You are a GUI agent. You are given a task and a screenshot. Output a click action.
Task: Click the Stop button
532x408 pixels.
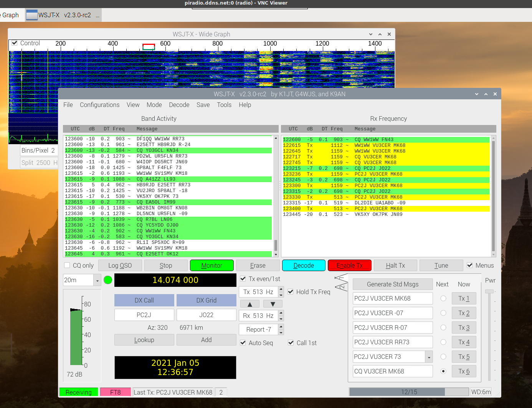coord(166,265)
